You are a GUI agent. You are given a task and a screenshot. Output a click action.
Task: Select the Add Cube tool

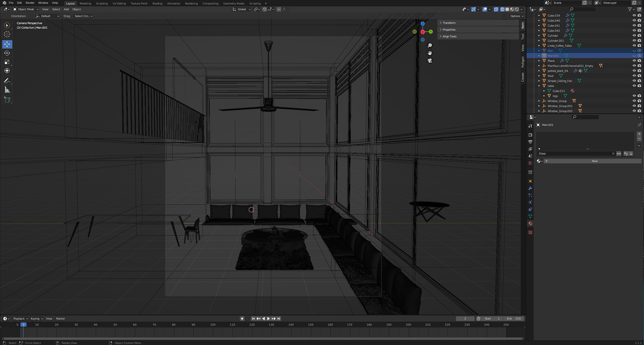[x=7, y=100]
